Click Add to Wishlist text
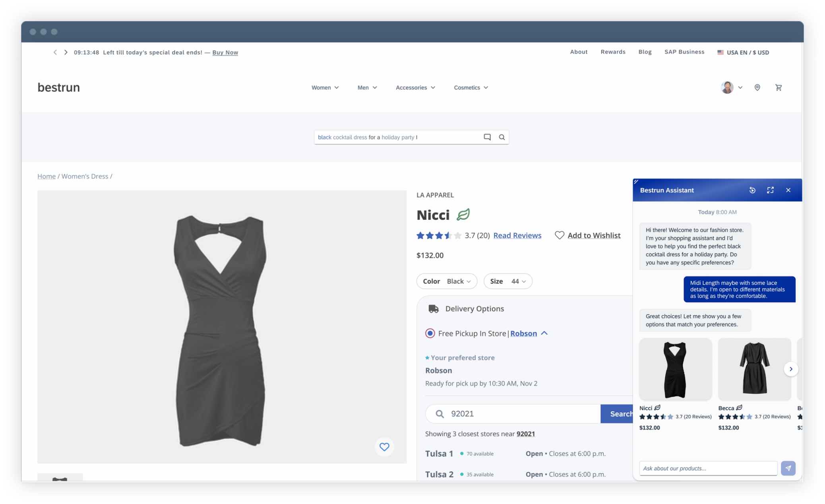 pyautogui.click(x=594, y=235)
